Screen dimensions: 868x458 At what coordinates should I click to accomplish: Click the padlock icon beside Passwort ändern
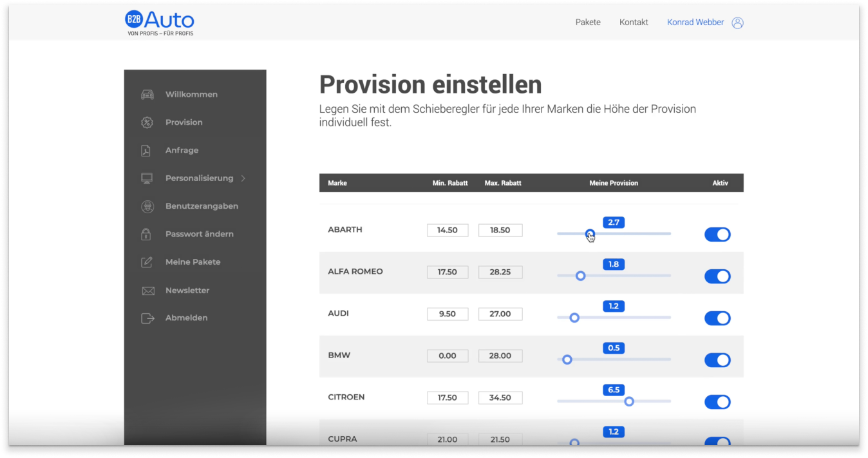click(146, 234)
